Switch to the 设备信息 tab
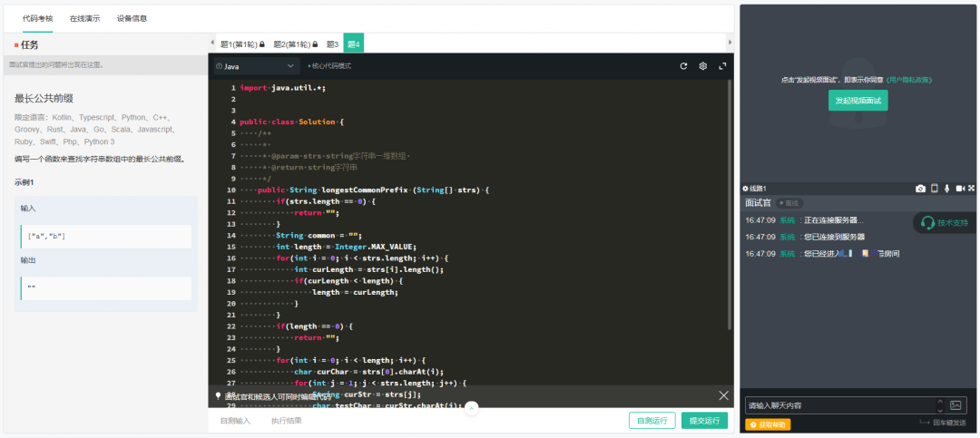Screen dimensions: 980x438 click(x=132, y=18)
